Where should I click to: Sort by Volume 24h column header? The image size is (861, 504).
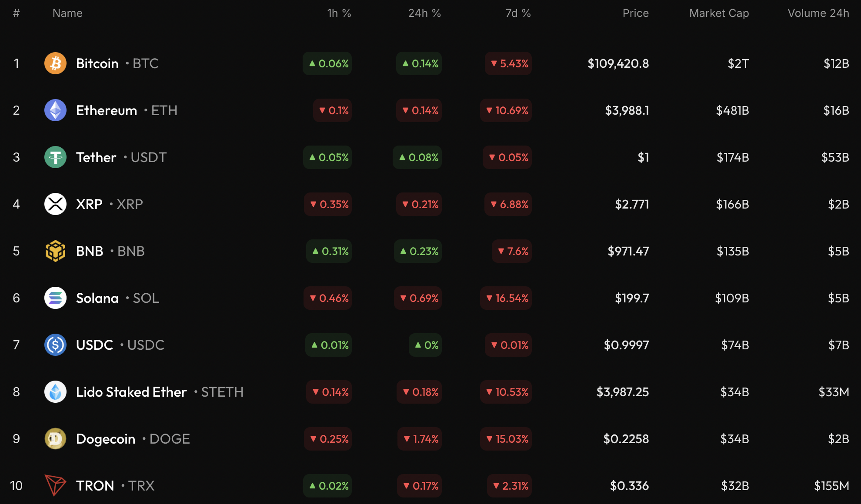pyautogui.click(x=818, y=13)
